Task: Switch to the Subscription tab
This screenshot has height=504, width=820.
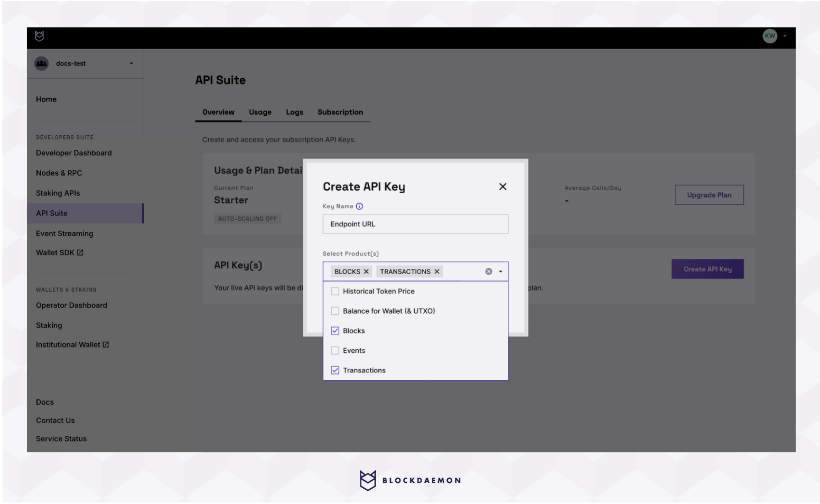Action: (340, 113)
